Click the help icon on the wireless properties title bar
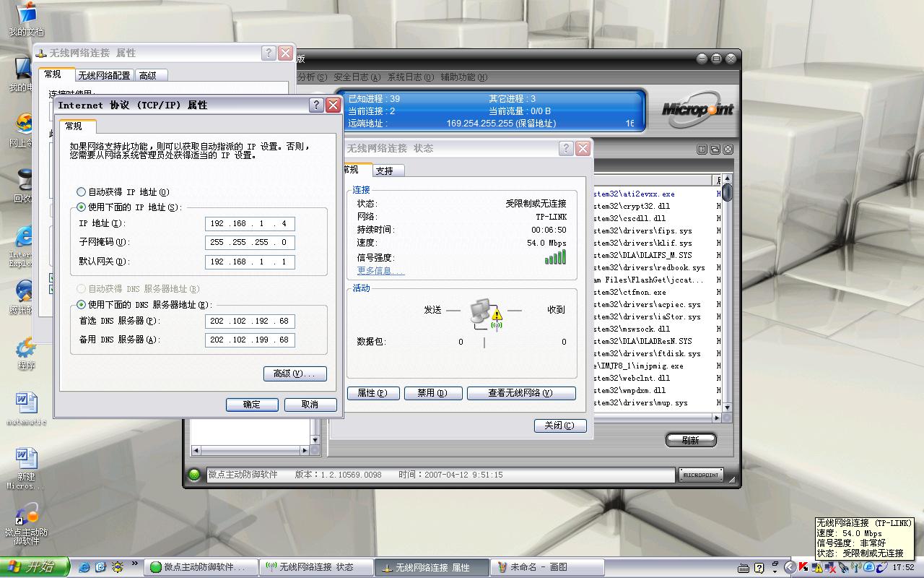Image resolution: width=924 pixels, height=578 pixels. point(269,53)
